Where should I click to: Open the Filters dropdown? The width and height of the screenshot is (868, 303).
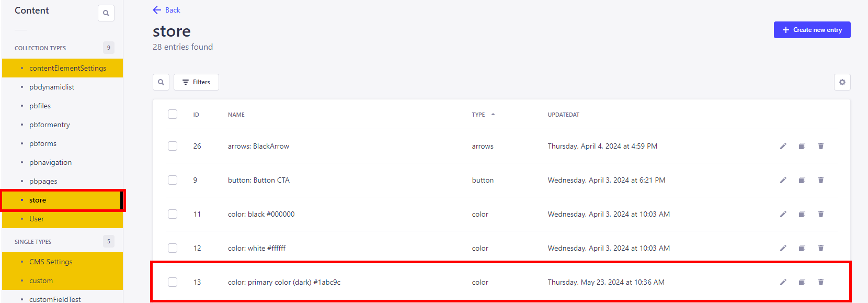click(196, 82)
